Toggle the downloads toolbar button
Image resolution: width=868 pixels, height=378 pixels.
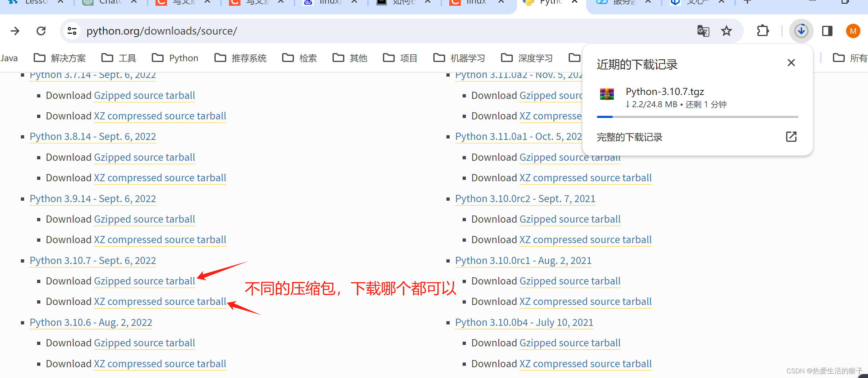click(x=801, y=31)
